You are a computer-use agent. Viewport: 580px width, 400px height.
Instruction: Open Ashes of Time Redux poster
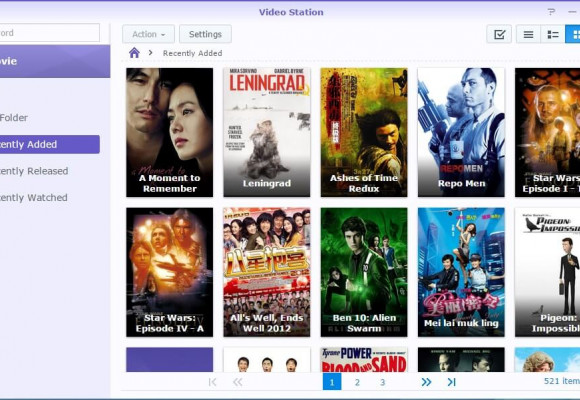[x=364, y=132]
